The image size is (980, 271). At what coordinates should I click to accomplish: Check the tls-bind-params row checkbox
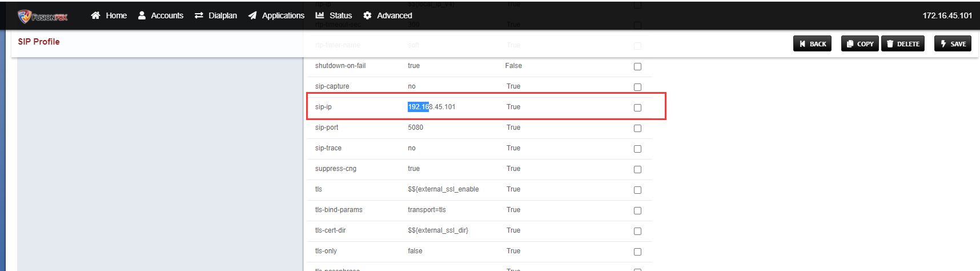pyautogui.click(x=637, y=210)
